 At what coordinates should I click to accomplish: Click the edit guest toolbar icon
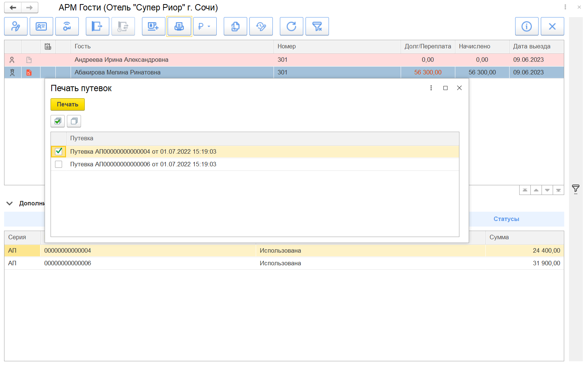tap(16, 26)
